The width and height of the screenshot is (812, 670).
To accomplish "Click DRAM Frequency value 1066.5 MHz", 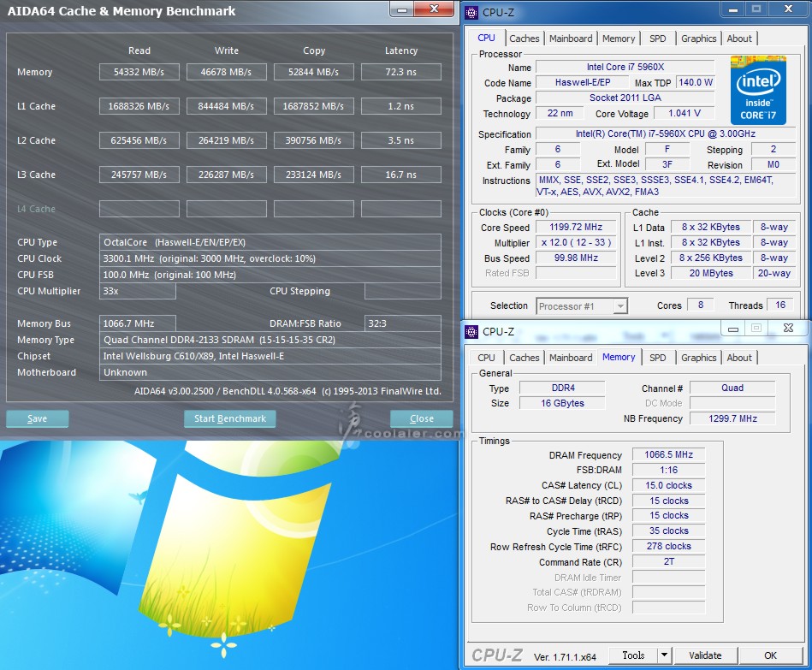I will coord(668,454).
